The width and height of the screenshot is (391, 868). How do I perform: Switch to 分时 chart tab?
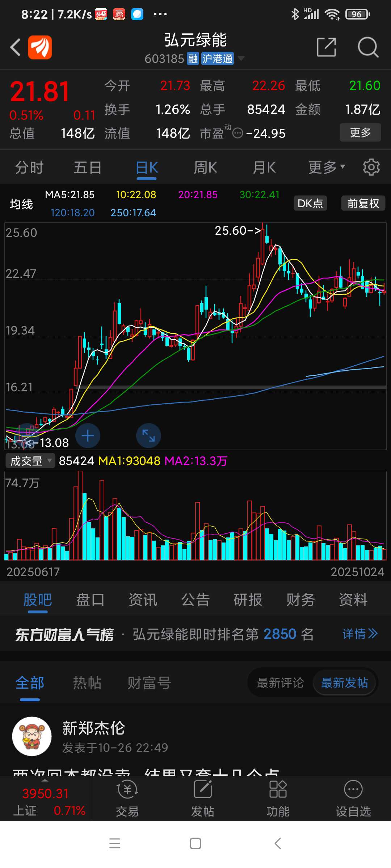(29, 168)
